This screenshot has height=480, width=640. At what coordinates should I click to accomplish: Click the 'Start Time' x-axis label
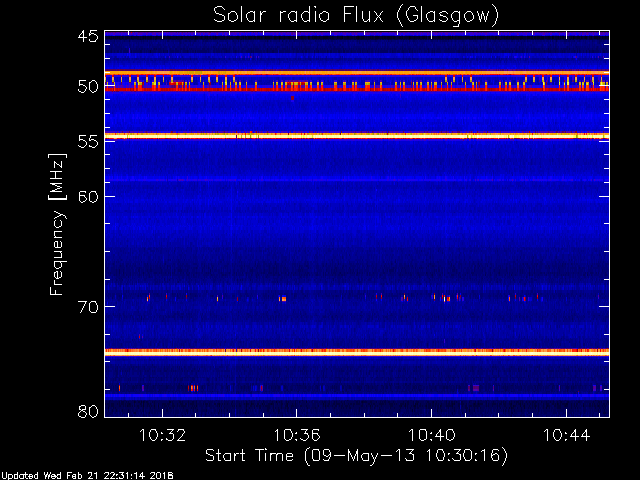(x=355, y=455)
